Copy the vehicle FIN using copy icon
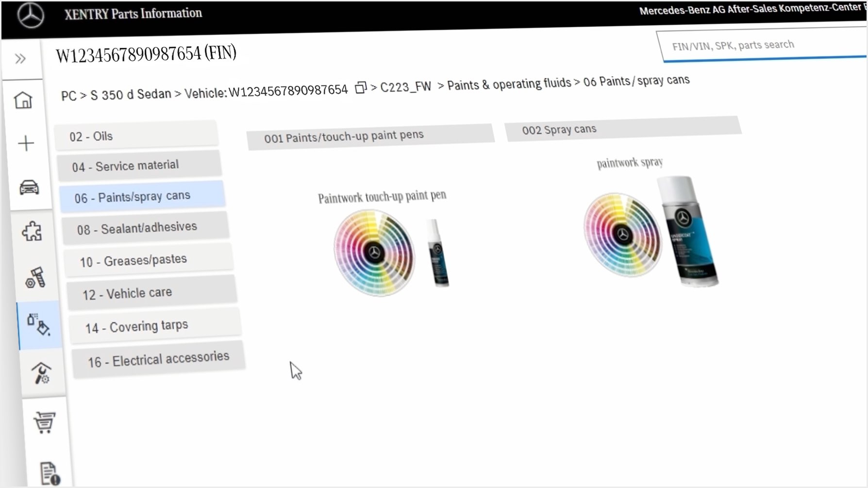Viewport: 868px width, 488px height. tap(360, 88)
